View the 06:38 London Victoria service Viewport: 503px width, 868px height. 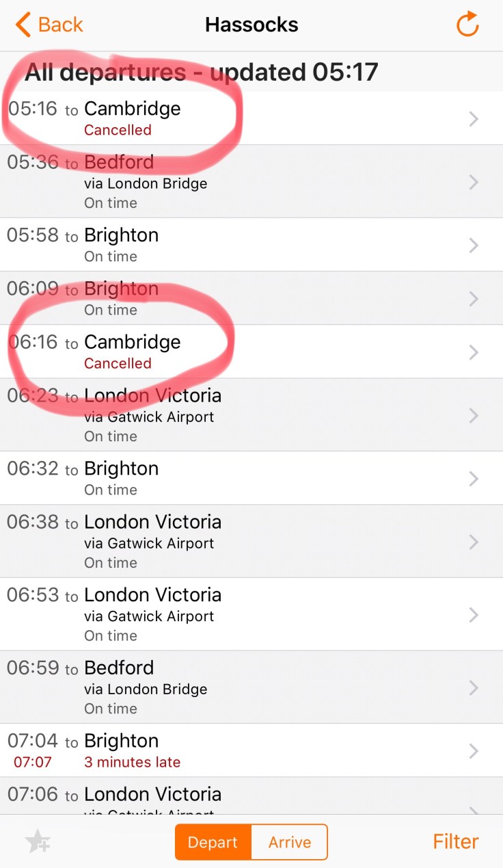tap(251, 541)
